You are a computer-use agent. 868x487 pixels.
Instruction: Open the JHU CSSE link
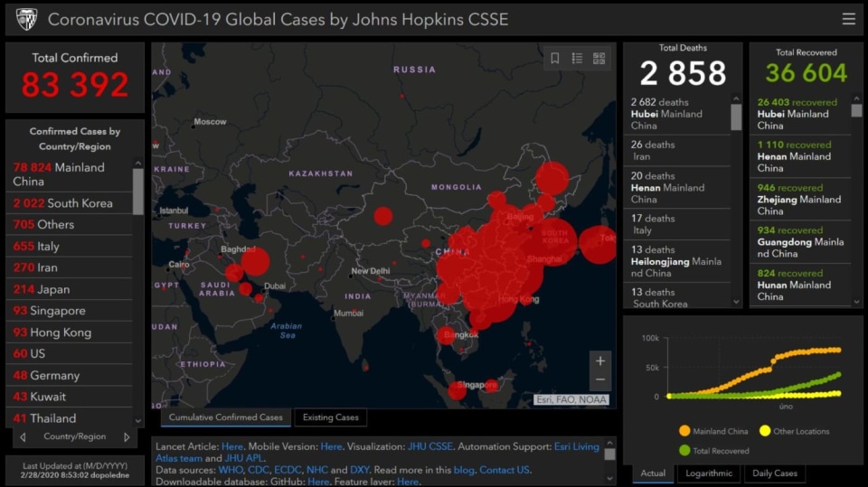click(430, 446)
